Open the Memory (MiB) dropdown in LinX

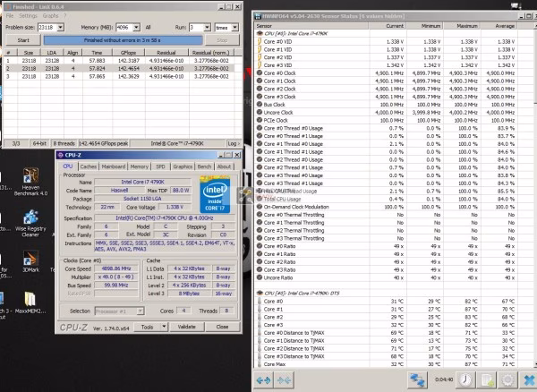(x=136, y=28)
